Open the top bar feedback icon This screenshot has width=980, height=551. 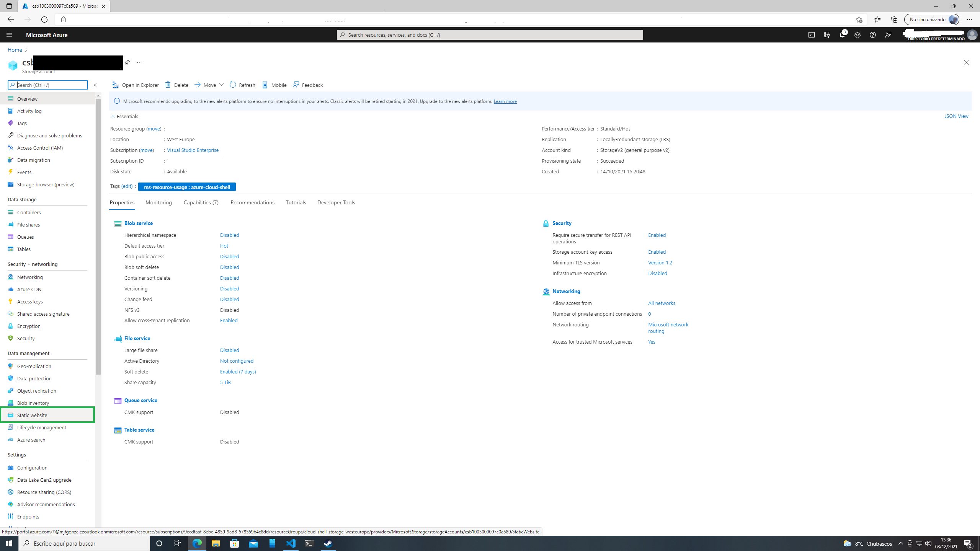[888, 35]
